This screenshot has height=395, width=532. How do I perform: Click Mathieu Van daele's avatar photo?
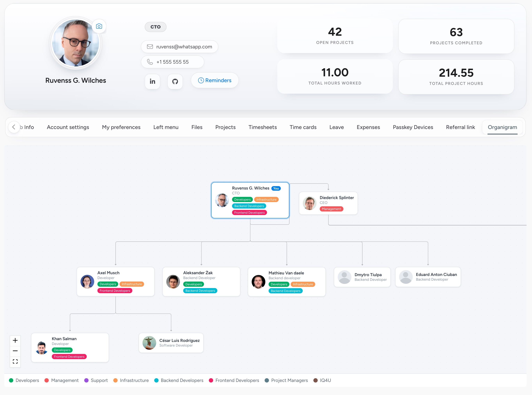click(258, 282)
